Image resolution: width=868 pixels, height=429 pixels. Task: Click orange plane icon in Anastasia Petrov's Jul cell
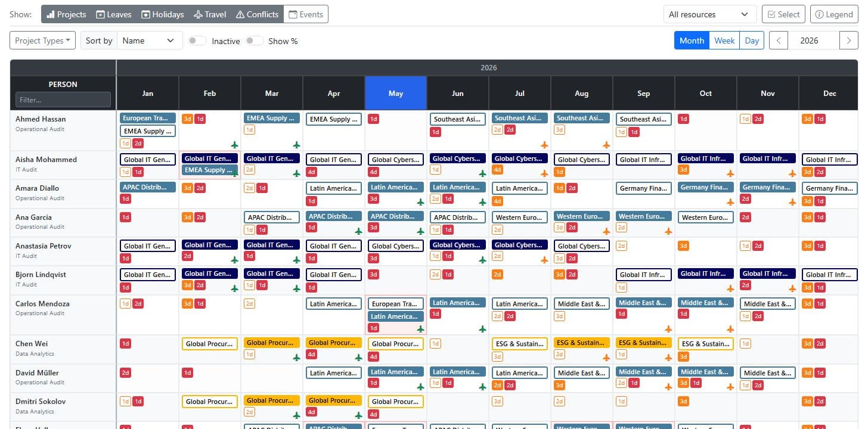[x=544, y=260]
